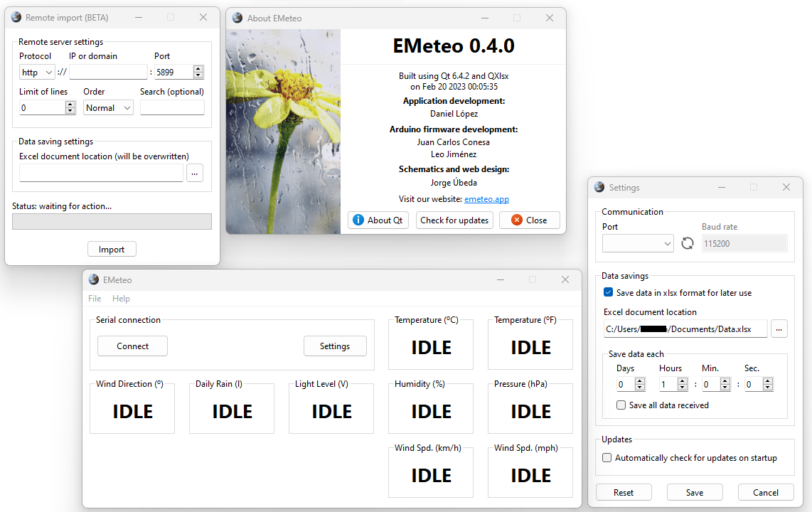Image resolution: width=812 pixels, height=512 pixels.
Task: Open the File menu
Action: click(x=94, y=298)
